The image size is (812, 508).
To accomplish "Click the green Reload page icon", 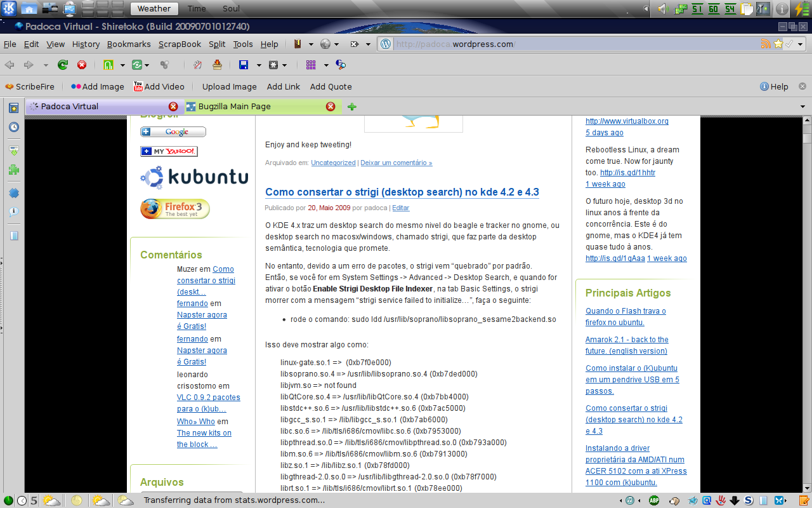I will click(62, 65).
